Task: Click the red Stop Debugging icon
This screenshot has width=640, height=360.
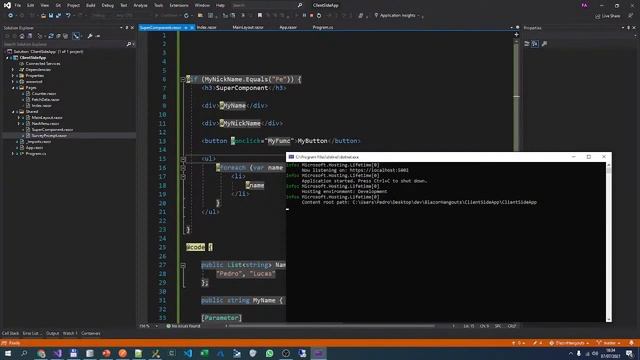Action: tap(311, 16)
